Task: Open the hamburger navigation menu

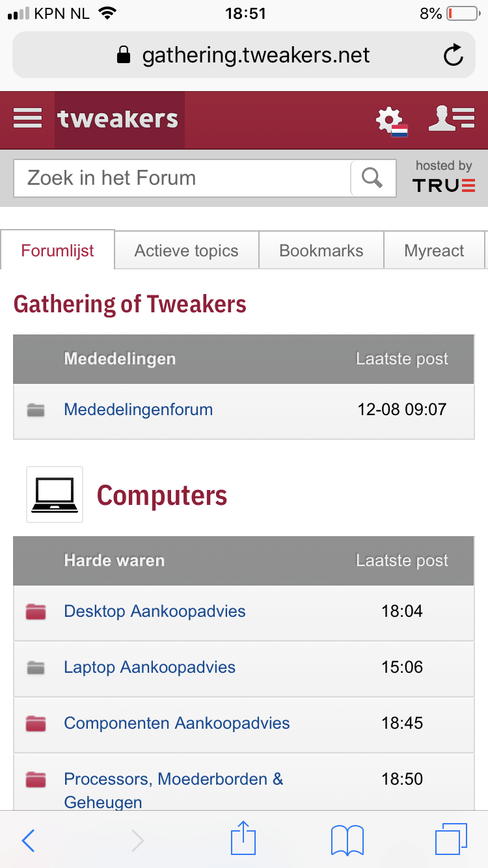Action: click(27, 118)
